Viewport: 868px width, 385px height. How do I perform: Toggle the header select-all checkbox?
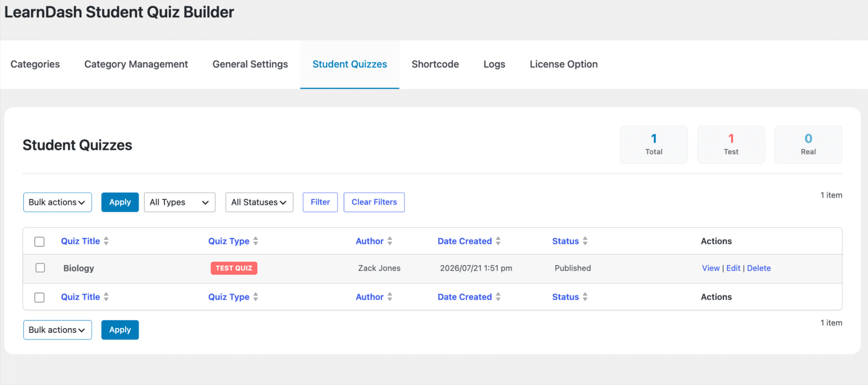click(x=40, y=242)
